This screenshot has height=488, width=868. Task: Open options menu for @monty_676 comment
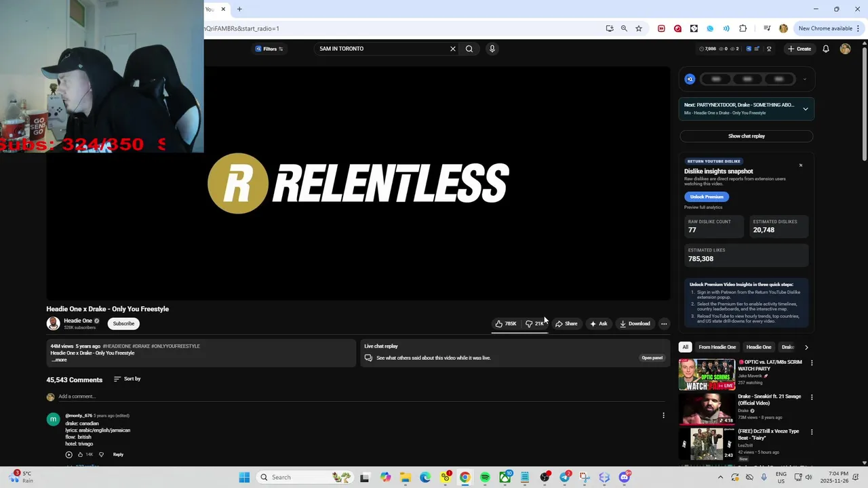663,415
